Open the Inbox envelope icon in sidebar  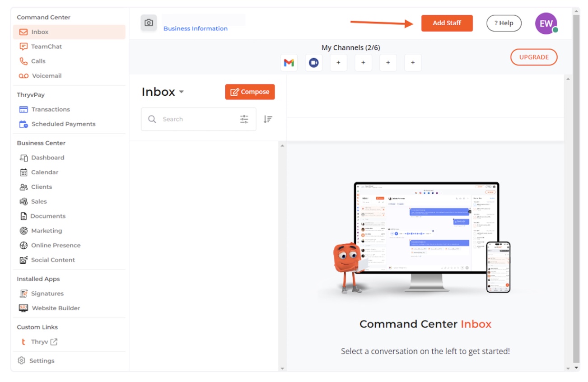(23, 32)
